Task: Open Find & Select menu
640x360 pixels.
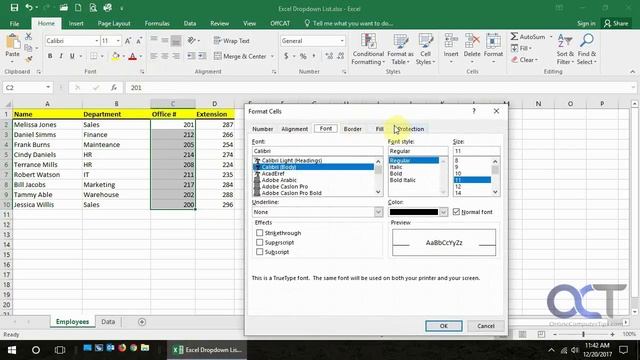Action: point(587,49)
